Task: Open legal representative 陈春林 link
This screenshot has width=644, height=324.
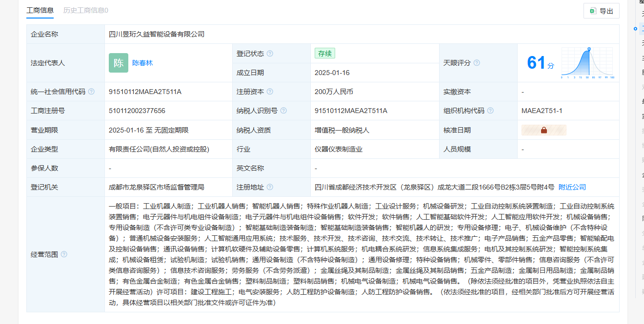Action: click(142, 63)
